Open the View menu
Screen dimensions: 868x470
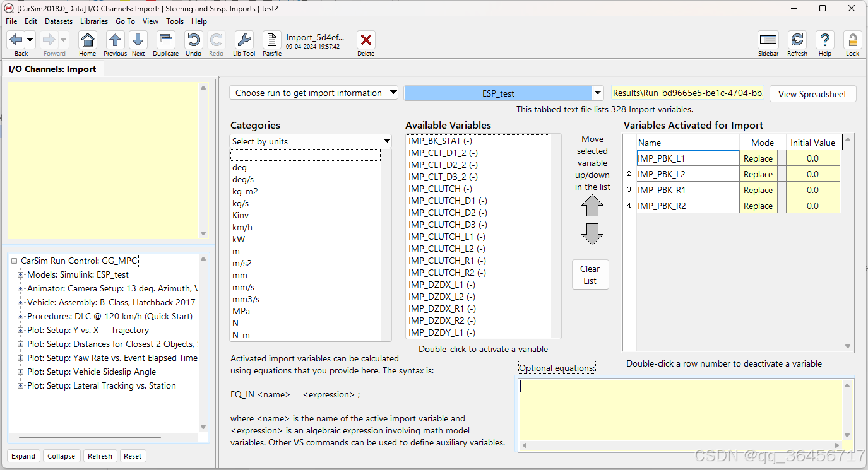(151, 21)
